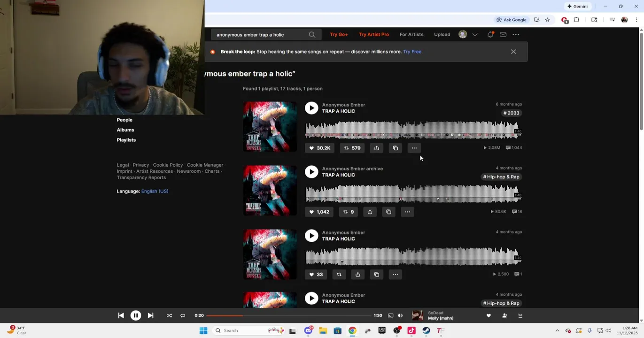Image resolution: width=644 pixels, height=338 pixels.
Task: Open more options for first track
Action: tap(414, 148)
